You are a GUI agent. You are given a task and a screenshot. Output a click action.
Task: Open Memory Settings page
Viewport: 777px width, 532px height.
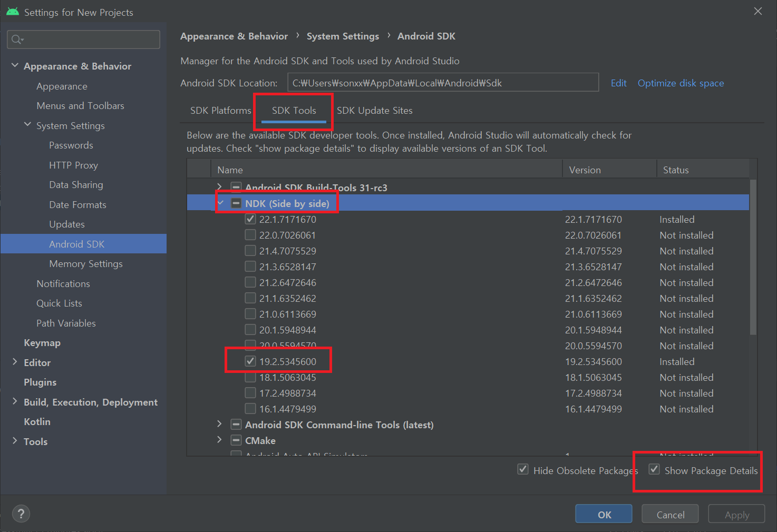85,264
